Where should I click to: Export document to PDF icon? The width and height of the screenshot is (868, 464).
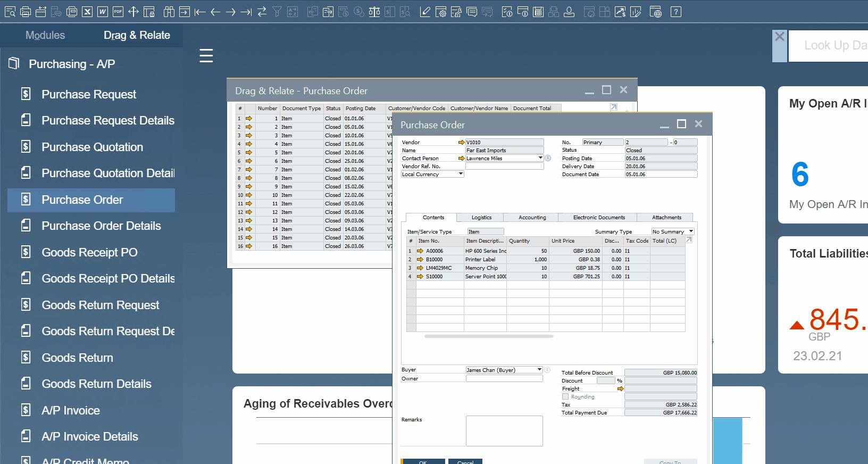coord(118,12)
